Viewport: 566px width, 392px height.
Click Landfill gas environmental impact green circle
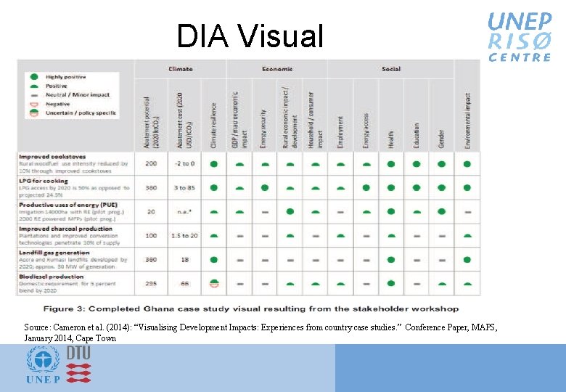click(x=467, y=260)
